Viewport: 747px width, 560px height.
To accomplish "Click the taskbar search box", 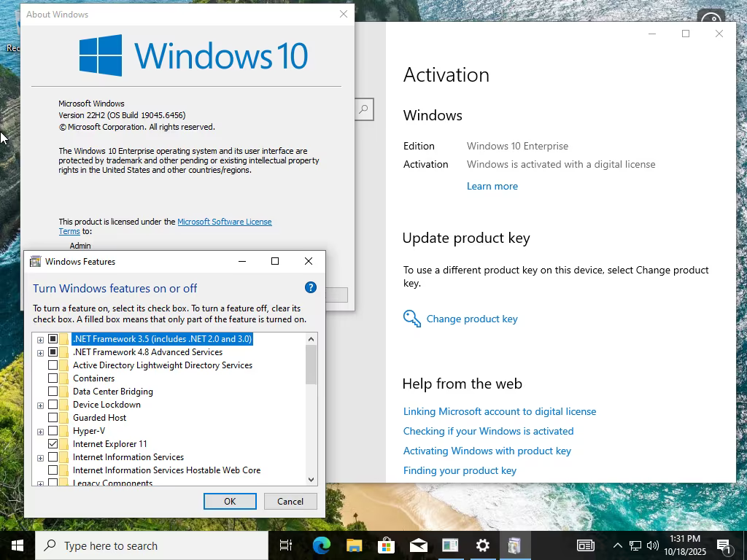I will pyautogui.click(x=152, y=545).
